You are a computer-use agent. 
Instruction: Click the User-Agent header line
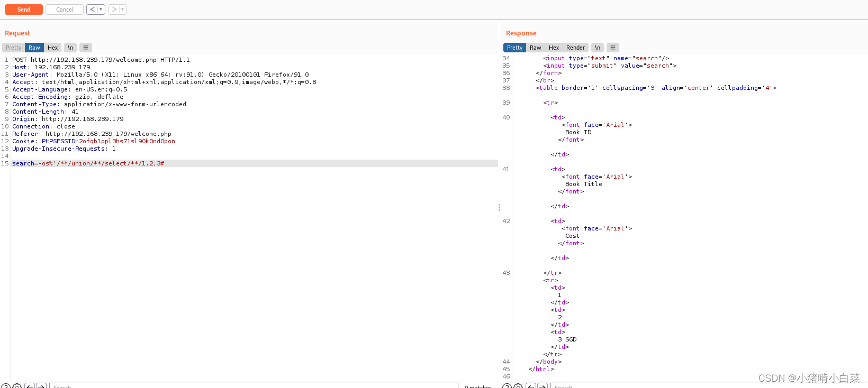[160, 75]
